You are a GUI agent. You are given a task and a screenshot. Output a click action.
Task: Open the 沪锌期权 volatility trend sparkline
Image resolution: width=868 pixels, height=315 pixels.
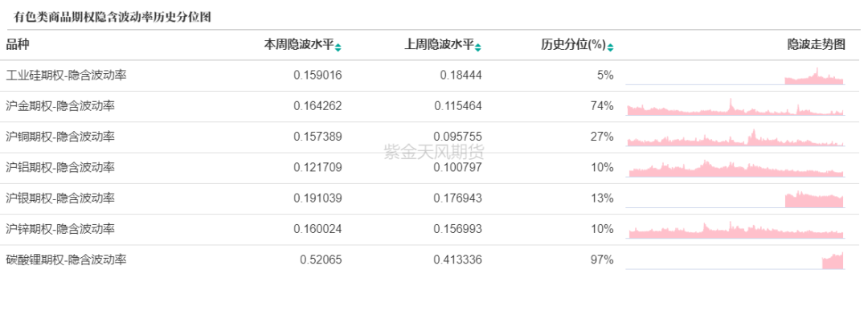click(x=735, y=230)
